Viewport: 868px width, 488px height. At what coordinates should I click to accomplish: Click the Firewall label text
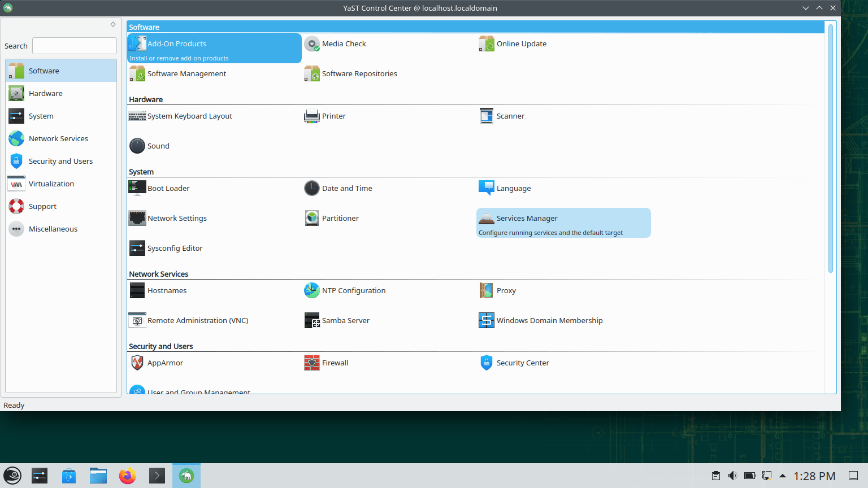[335, 363]
